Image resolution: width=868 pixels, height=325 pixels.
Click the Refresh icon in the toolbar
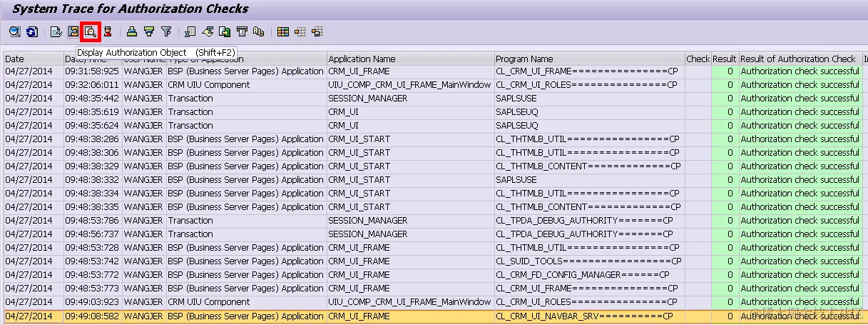pyautogui.click(x=32, y=31)
